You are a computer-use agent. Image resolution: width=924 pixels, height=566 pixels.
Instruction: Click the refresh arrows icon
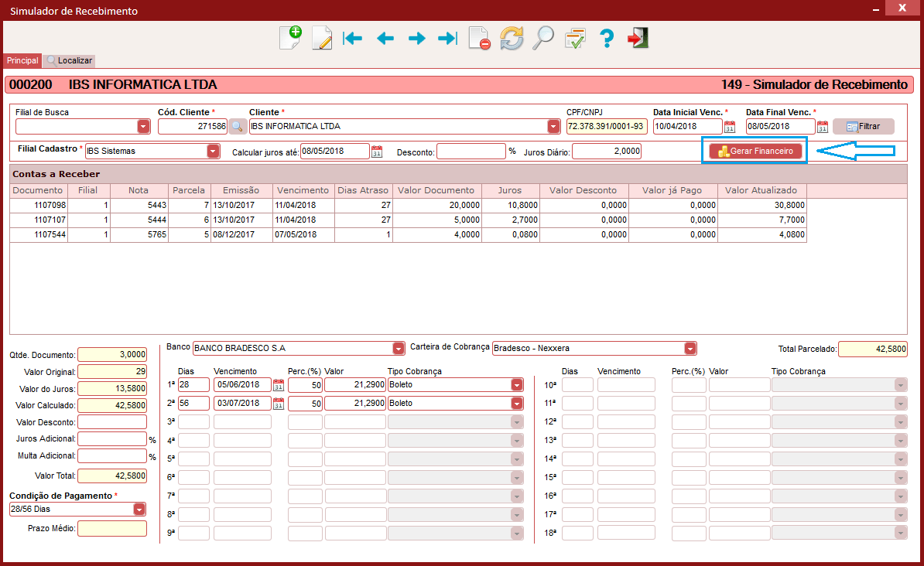tap(512, 39)
